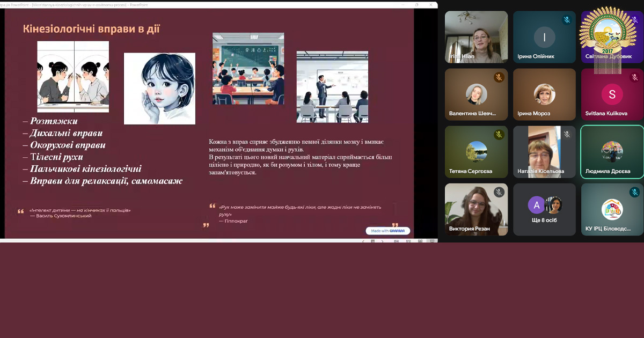The height and width of the screenshot is (338, 644).
Task: Click muted mic icon on КУ ІРЦ Біловодс tile
Action: coord(634,192)
